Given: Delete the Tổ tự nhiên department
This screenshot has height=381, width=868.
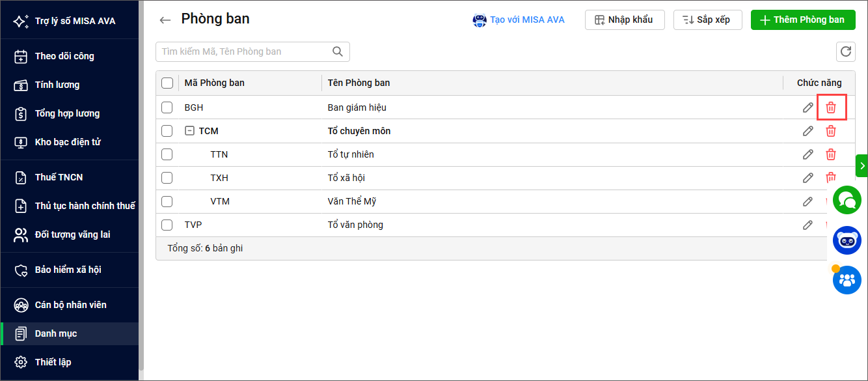Looking at the screenshot, I should pyautogui.click(x=831, y=154).
